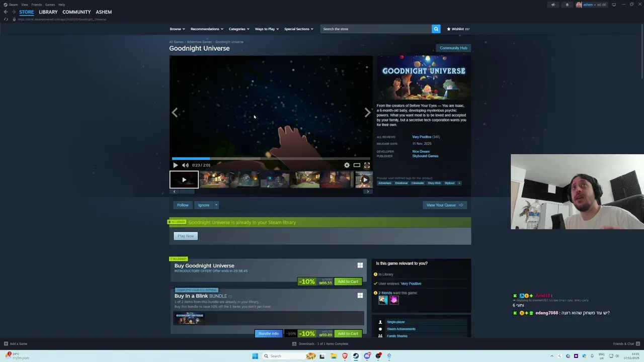
Task: Click in the store search field
Action: [376, 29]
